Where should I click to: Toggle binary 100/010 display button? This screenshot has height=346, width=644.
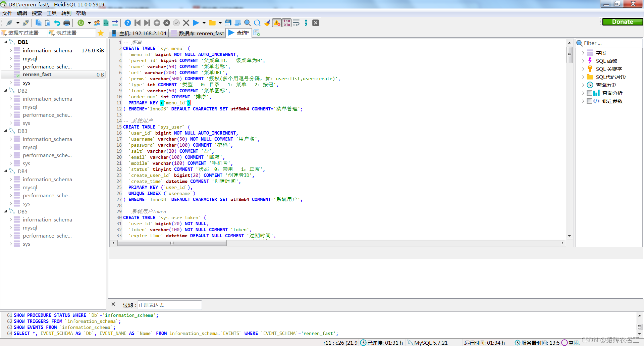pyautogui.click(x=287, y=23)
